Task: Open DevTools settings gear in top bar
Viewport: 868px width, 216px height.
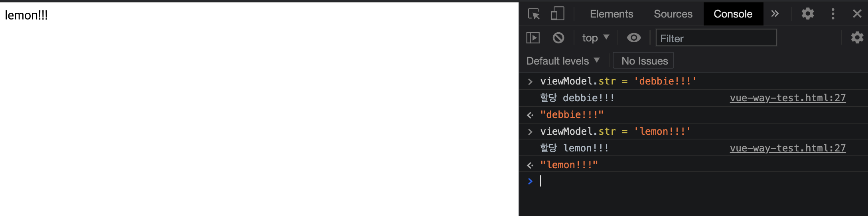Action: pyautogui.click(x=808, y=14)
